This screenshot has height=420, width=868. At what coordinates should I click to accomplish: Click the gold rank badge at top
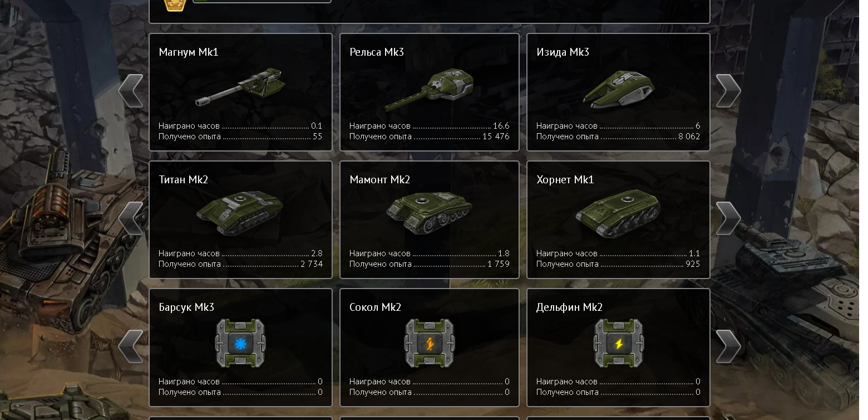point(174,5)
